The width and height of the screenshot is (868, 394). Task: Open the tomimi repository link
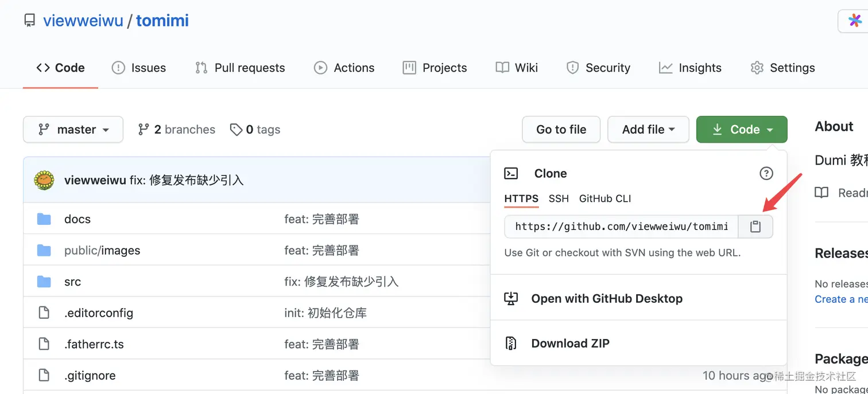162,21
